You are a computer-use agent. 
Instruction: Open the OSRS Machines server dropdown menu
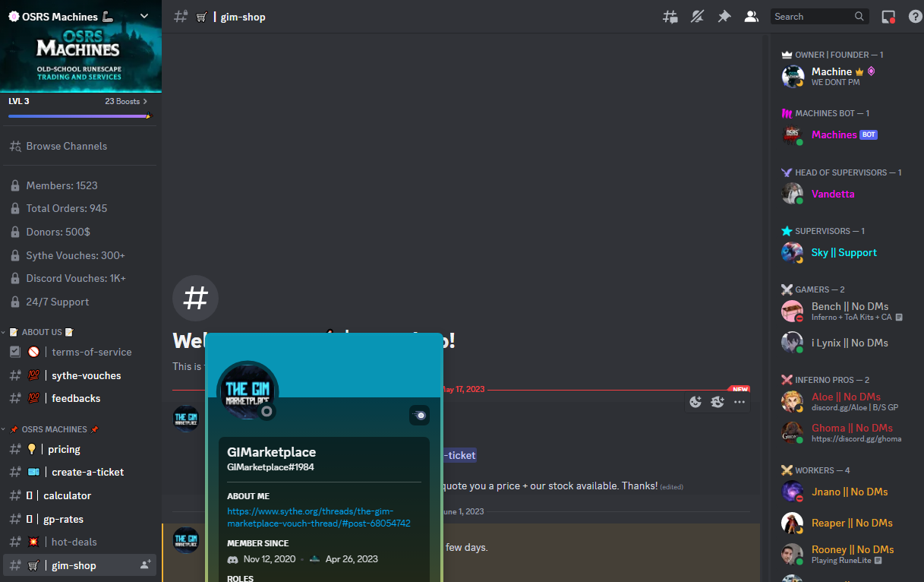[144, 16]
